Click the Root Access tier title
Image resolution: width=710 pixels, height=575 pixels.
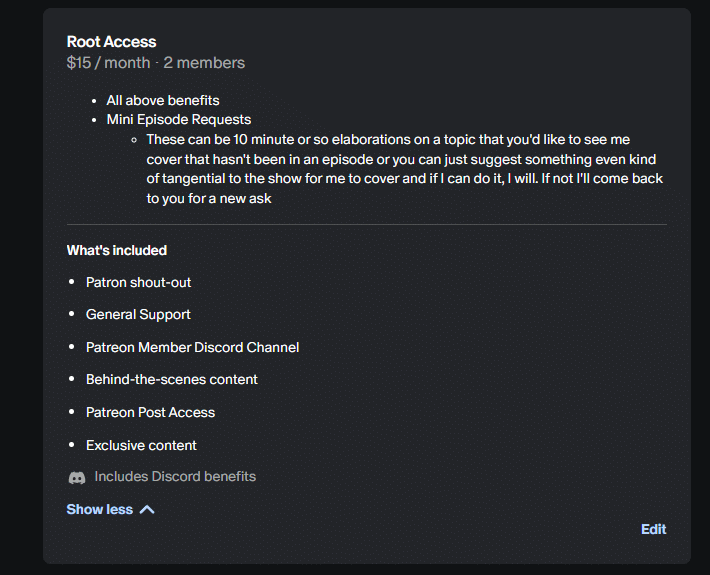111,42
